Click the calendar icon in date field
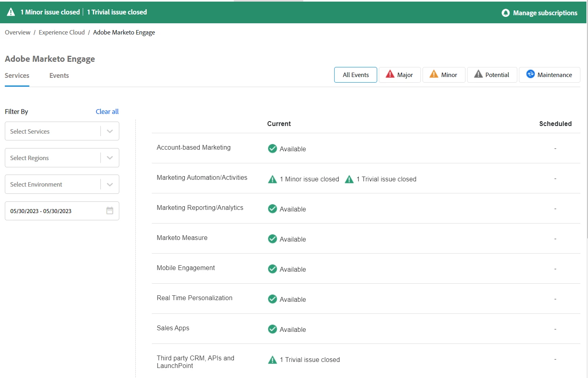 click(x=110, y=211)
